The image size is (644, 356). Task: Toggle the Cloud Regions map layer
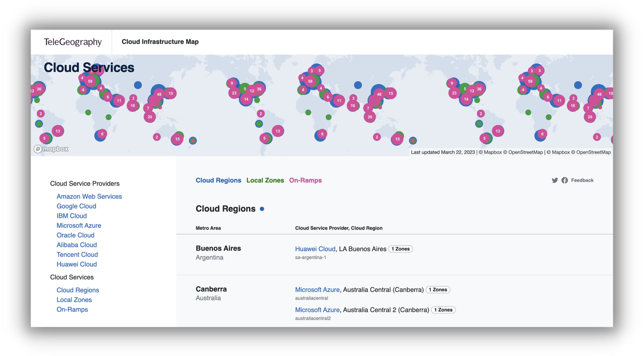tap(219, 180)
